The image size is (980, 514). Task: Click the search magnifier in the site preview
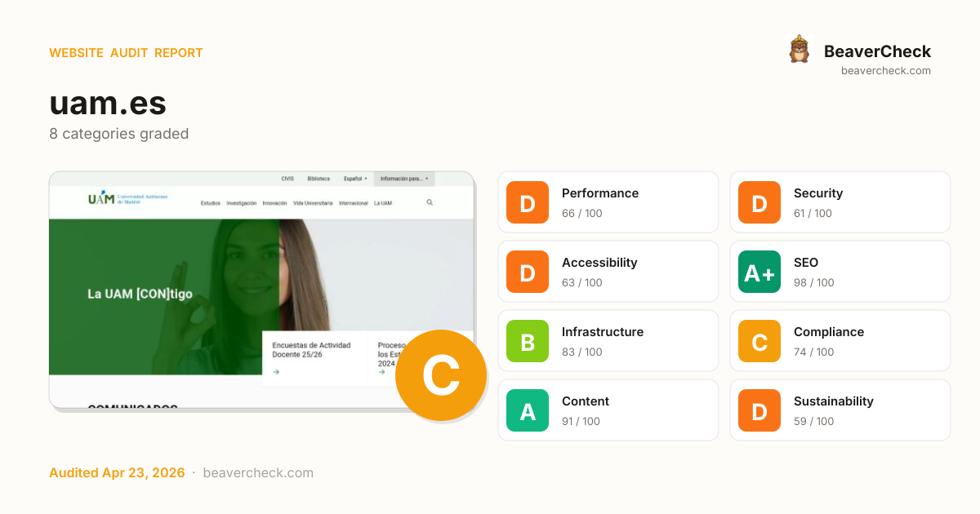pyautogui.click(x=430, y=202)
